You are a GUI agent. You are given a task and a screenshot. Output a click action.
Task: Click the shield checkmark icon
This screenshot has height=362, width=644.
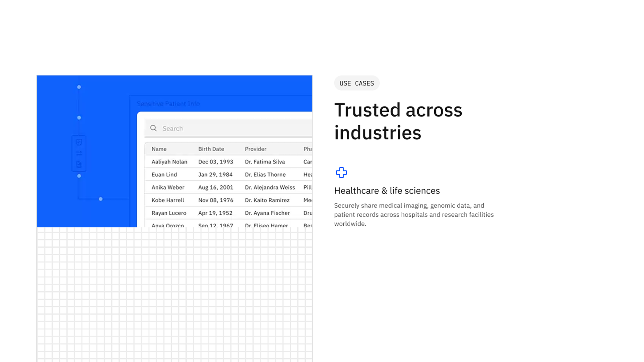click(x=79, y=142)
